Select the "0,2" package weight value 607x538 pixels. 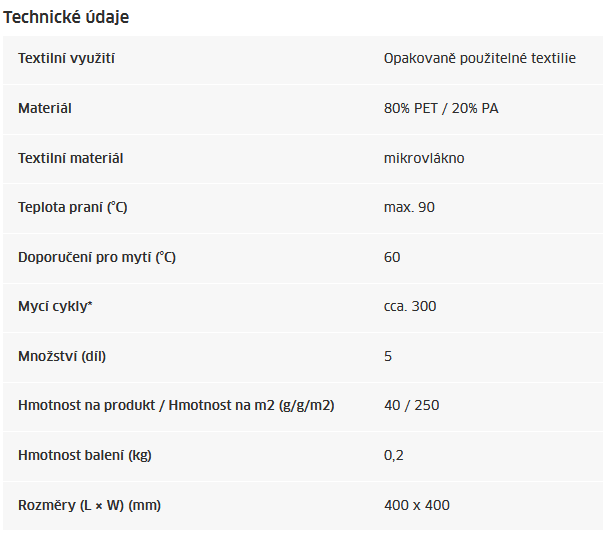(x=393, y=455)
